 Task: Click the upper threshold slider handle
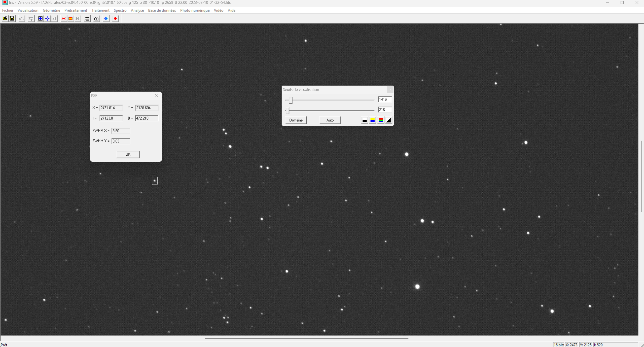291,100
